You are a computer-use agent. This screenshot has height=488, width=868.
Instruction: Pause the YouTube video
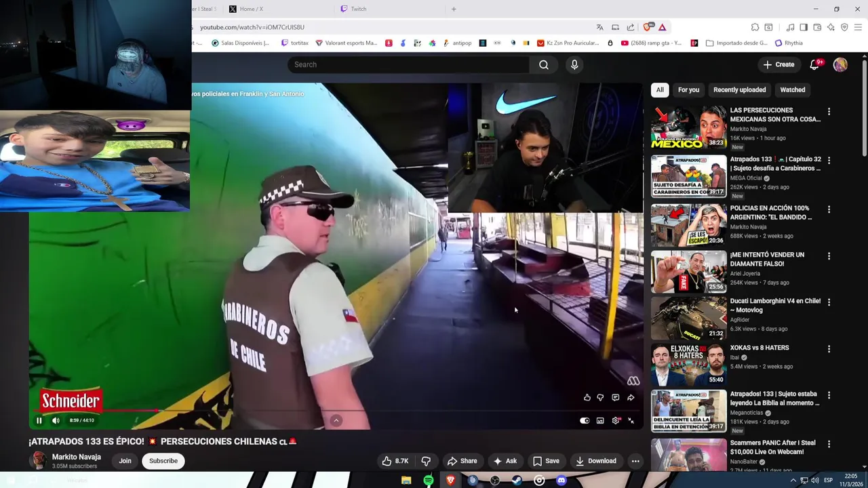pos(39,420)
